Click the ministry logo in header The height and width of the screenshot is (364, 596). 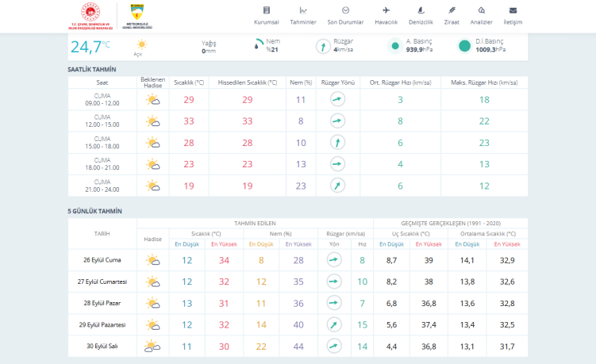click(90, 16)
